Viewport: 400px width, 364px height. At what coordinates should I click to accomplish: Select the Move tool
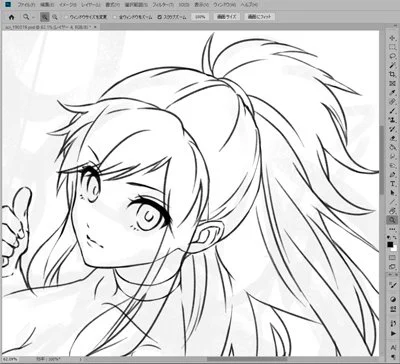393,39
